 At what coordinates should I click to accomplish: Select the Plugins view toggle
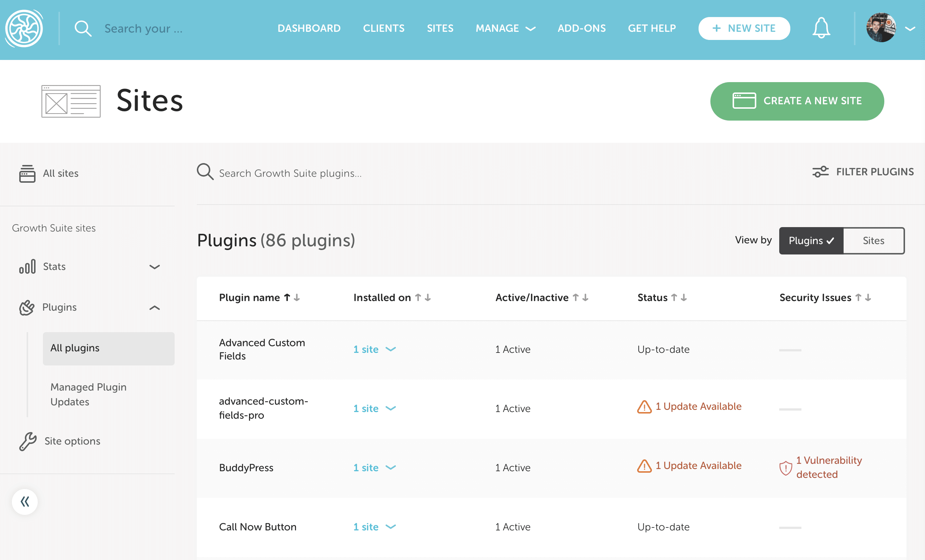pyautogui.click(x=811, y=240)
